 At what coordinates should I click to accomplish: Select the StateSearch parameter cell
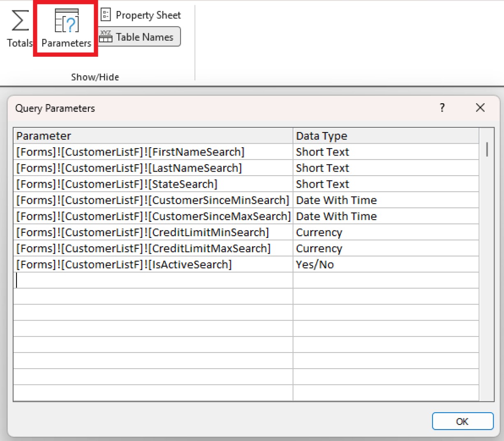[153, 184]
